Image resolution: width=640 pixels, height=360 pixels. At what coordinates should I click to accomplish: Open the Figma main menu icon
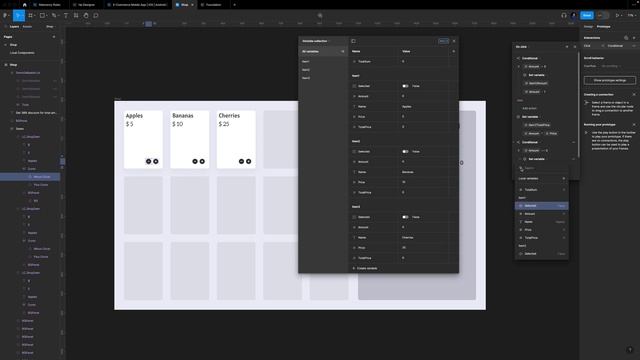(5, 16)
